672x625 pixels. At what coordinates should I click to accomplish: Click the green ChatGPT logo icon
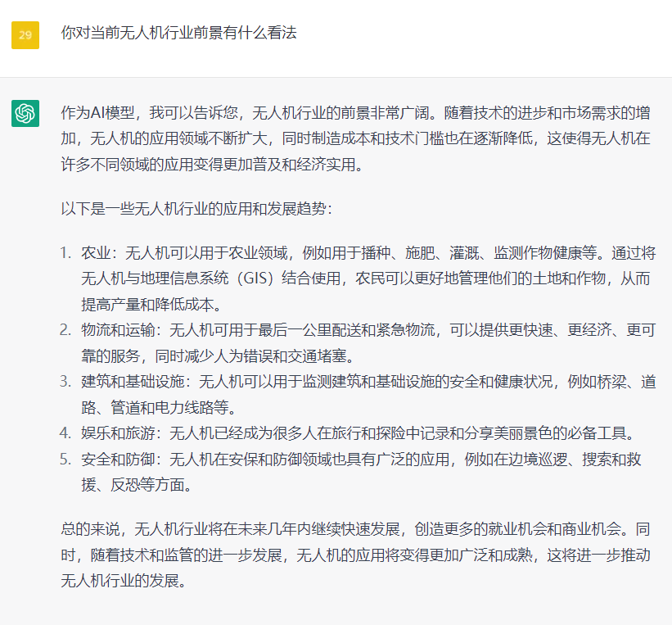[x=25, y=113]
